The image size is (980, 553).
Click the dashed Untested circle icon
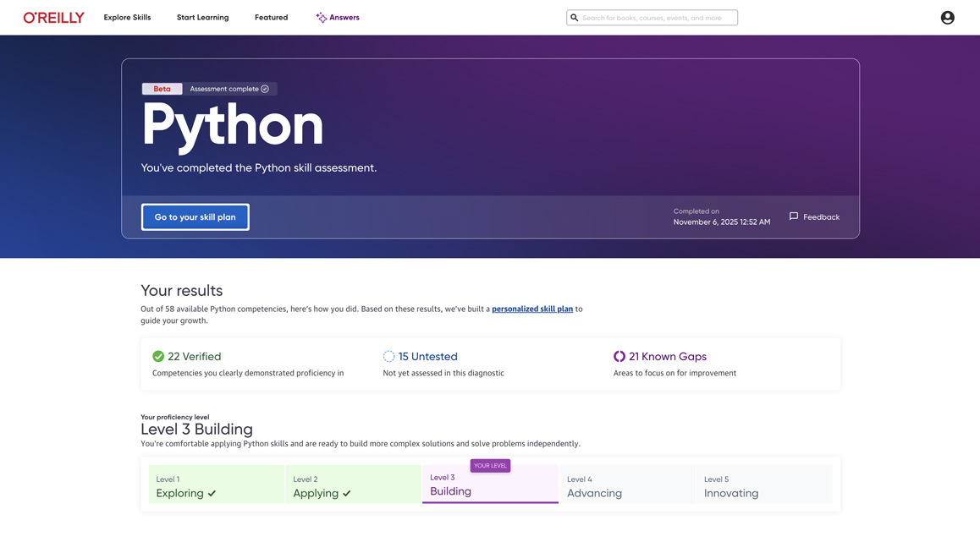coord(388,357)
